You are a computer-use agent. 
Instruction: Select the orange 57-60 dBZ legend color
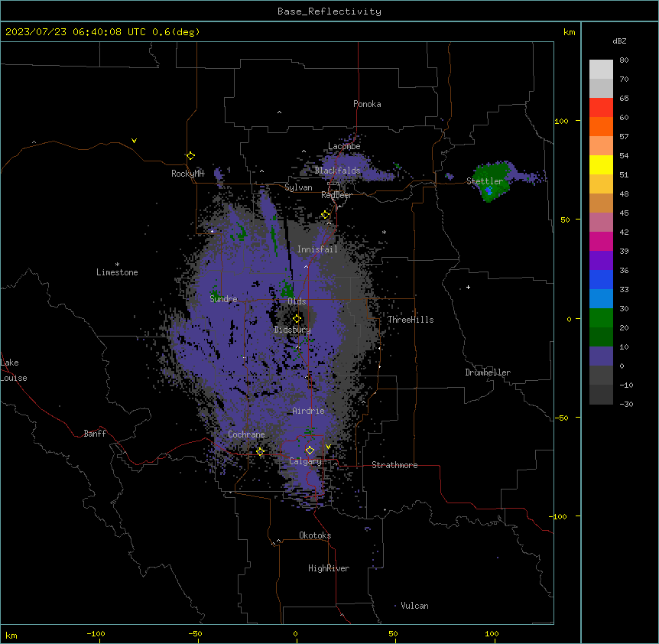point(601,126)
